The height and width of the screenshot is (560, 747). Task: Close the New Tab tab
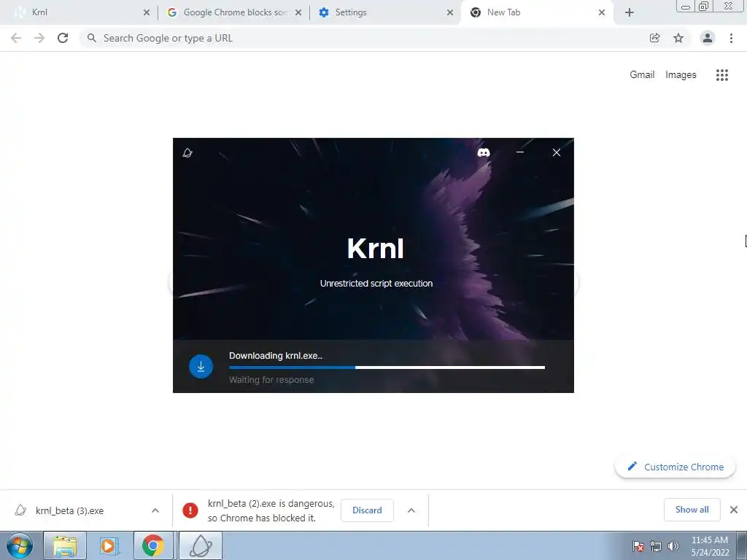(602, 12)
